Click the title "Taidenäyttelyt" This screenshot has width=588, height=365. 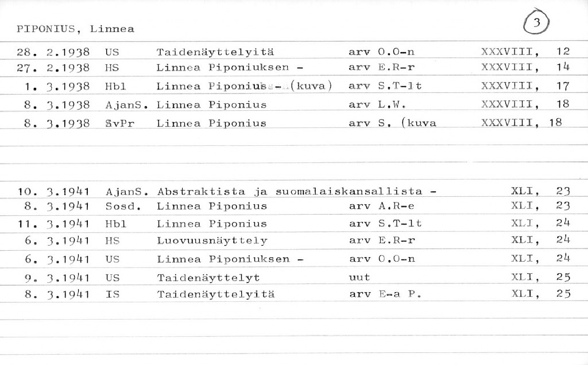point(208,277)
